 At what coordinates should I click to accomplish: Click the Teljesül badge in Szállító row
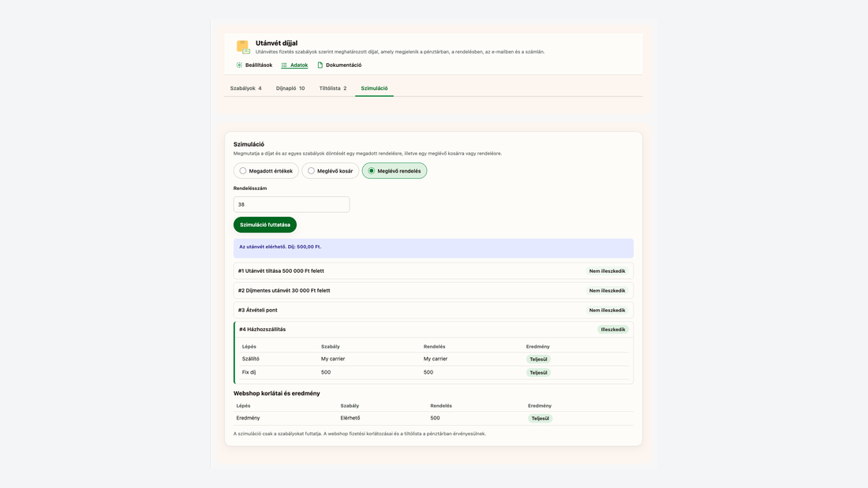(538, 359)
